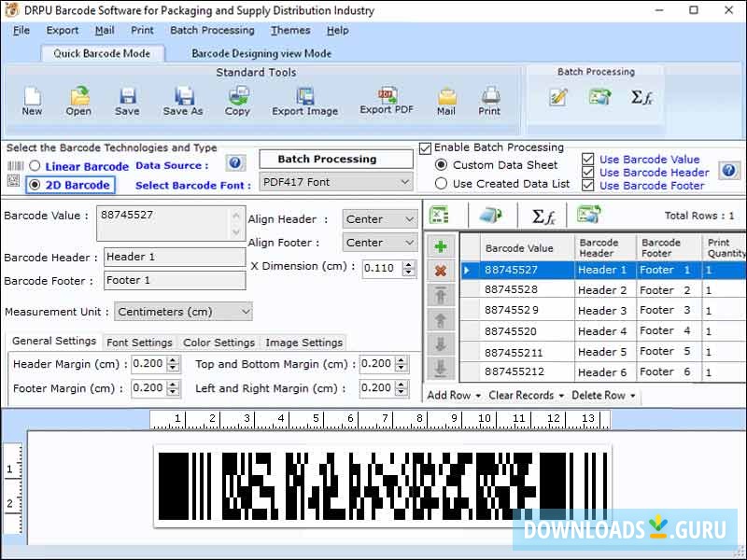Uncheck the Use Barcode Header checkbox
The height and width of the screenshot is (560, 747).
587,173
